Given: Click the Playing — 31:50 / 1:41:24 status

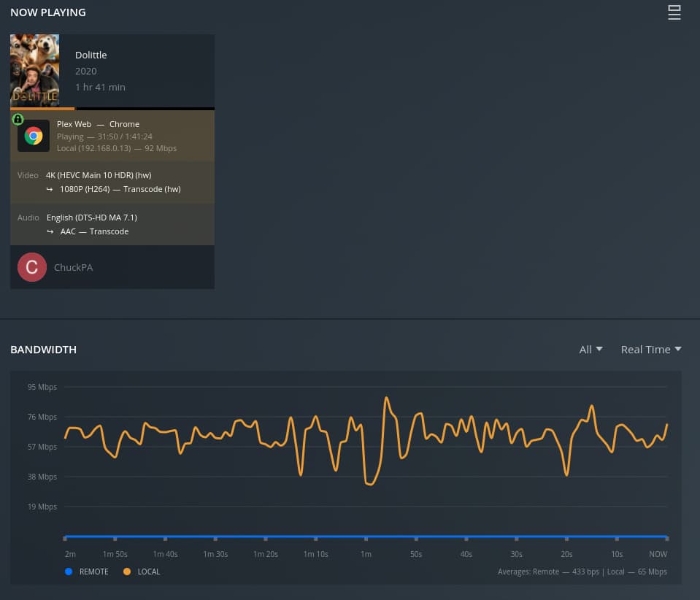Looking at the screenshot, I should tap(104, 136).
